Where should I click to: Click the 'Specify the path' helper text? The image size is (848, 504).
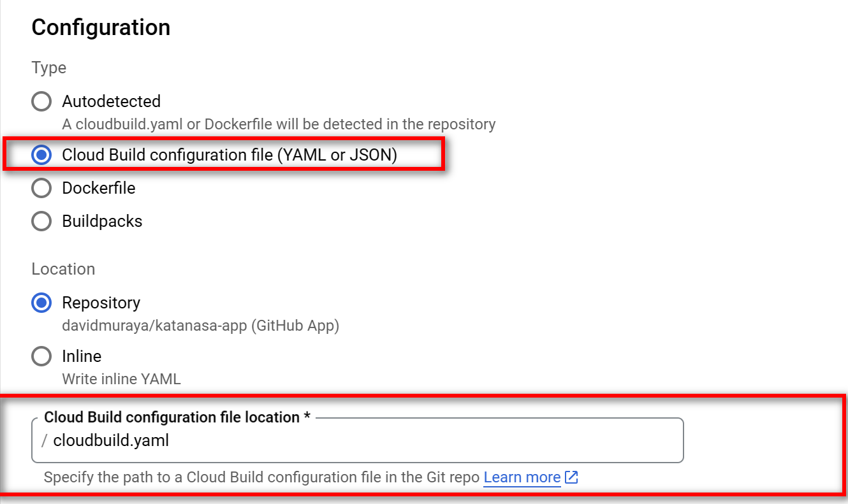coord(261,477)
